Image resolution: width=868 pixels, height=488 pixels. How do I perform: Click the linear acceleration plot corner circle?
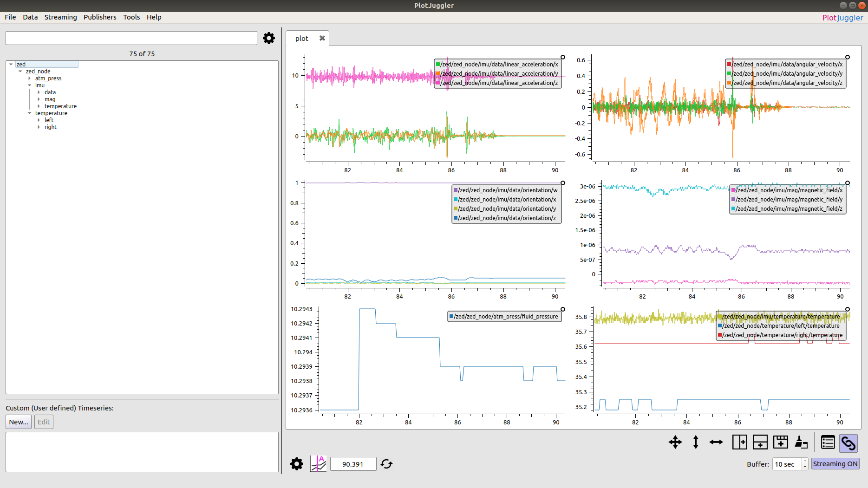[563, 57]
